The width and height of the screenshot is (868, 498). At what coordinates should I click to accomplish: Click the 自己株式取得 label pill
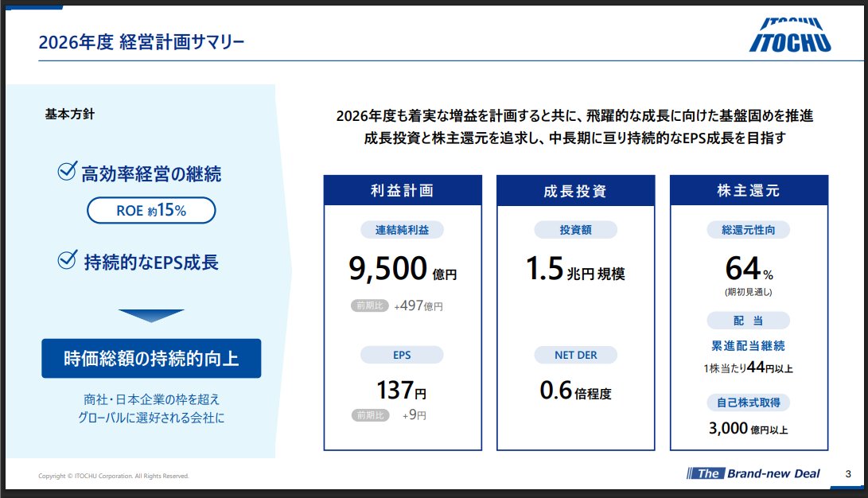tap(749, 403)
